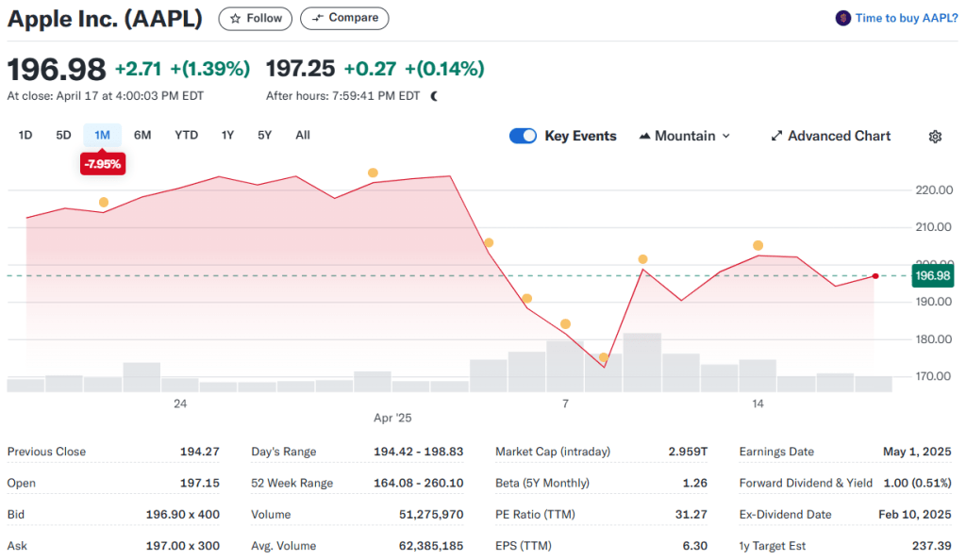Switch to the 1Y time range
966x560 pixels.
[228, 135]
